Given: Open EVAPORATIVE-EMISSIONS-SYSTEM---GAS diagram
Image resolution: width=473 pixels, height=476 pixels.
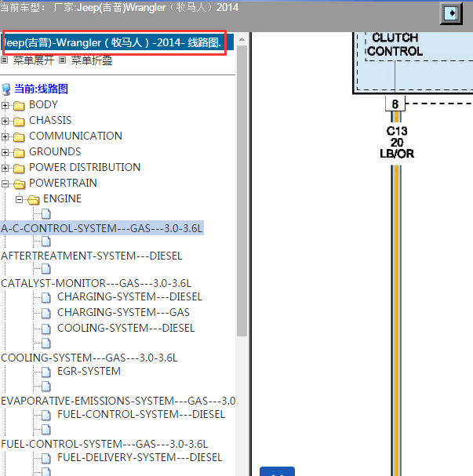Looking at the screenshot, I should coord(118,401).
